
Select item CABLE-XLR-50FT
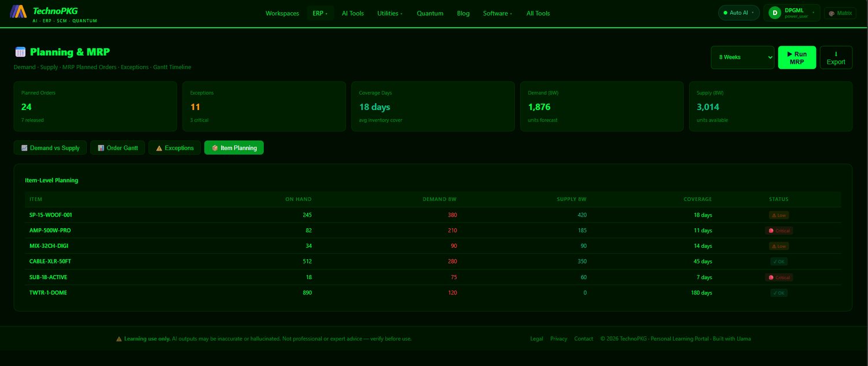coord(50,262)
